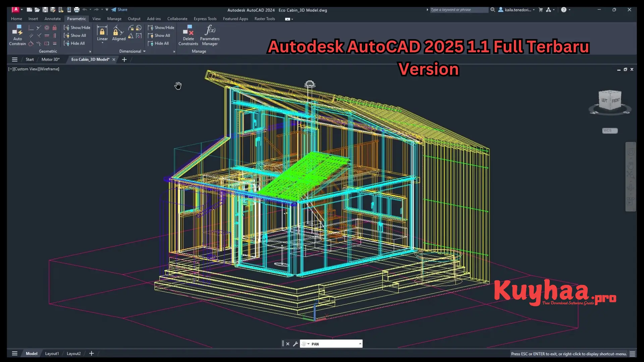Click the Share button
This screenshot has height=362, width=644.
click(120, 9)
